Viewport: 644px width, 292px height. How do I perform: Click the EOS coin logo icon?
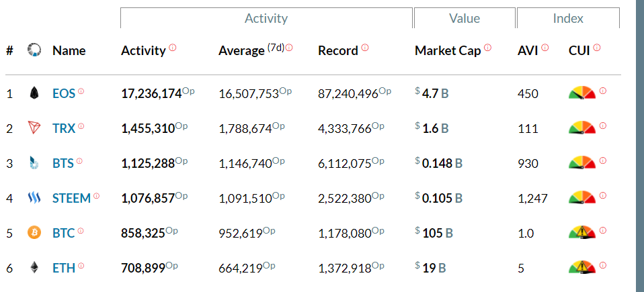pos(34,93)
